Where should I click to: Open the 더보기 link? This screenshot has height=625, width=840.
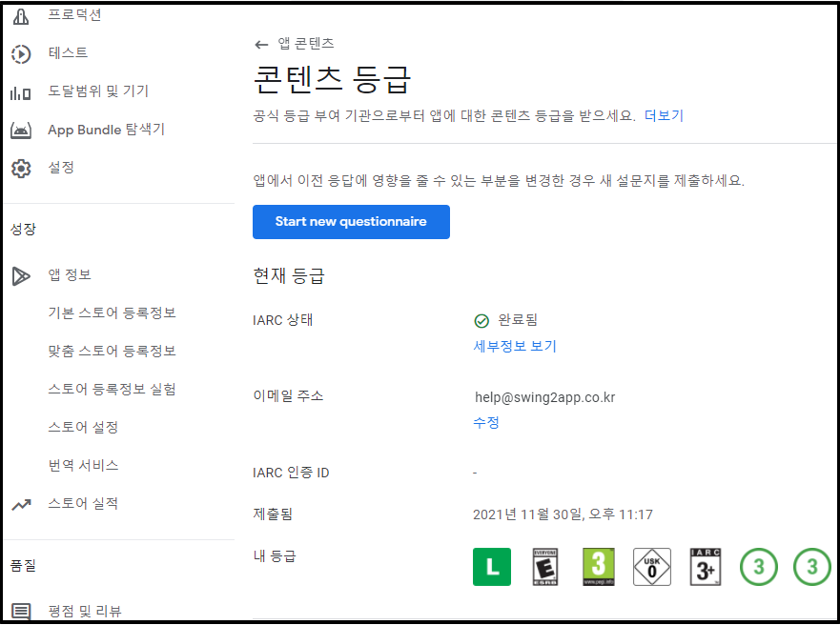[x=664, y=115]
